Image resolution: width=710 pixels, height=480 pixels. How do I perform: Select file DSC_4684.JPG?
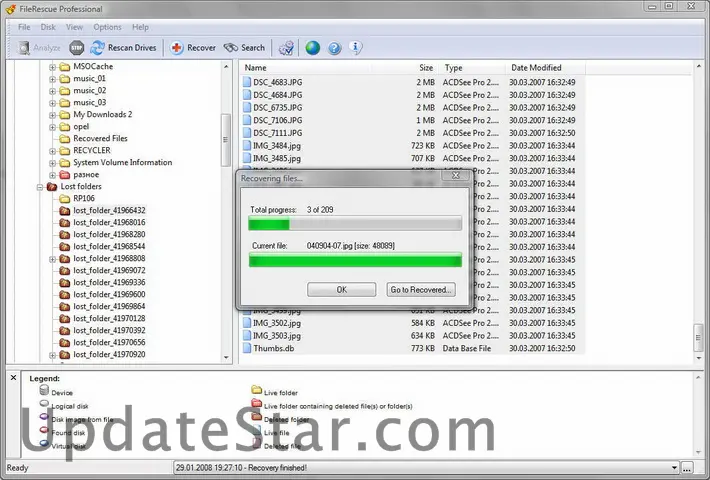tap(278, 95)
